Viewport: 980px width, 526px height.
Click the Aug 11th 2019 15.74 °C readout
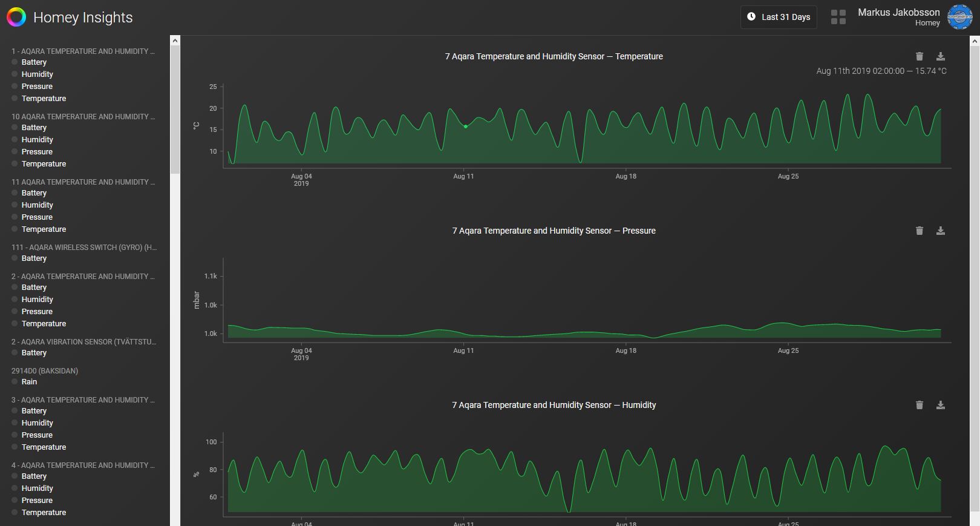[881, 71]
